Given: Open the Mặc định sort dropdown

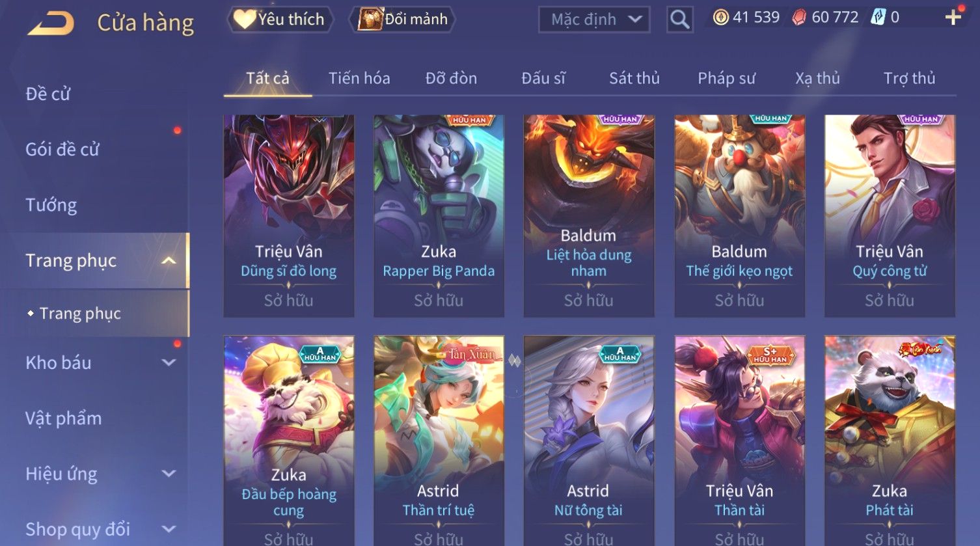Looking at the screenshot, I should coord(594,20).
